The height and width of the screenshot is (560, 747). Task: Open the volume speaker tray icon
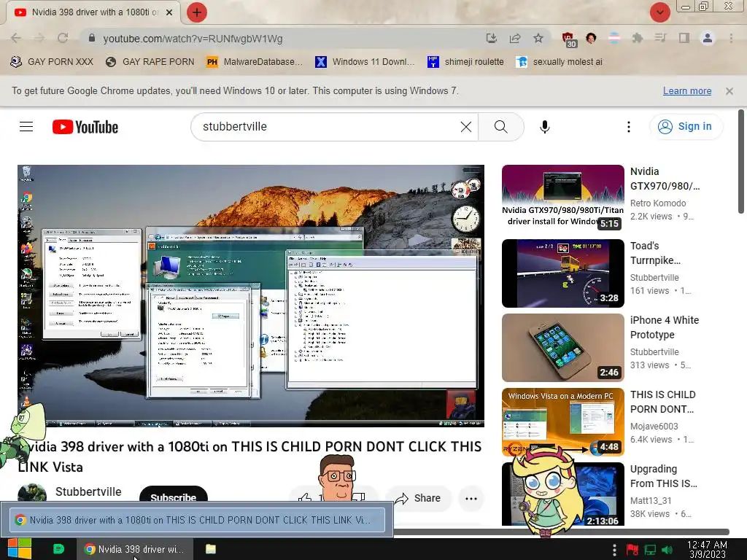coord(667,550)
